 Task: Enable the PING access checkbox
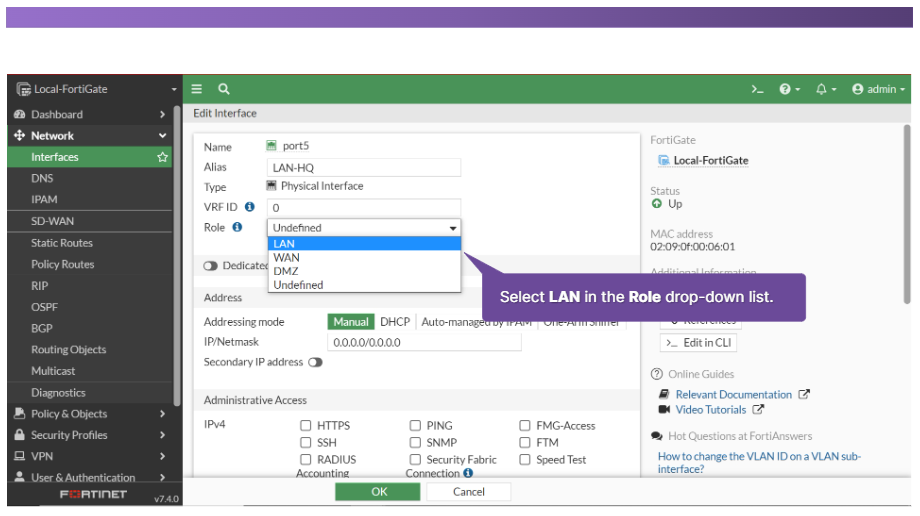click(415, 425)
